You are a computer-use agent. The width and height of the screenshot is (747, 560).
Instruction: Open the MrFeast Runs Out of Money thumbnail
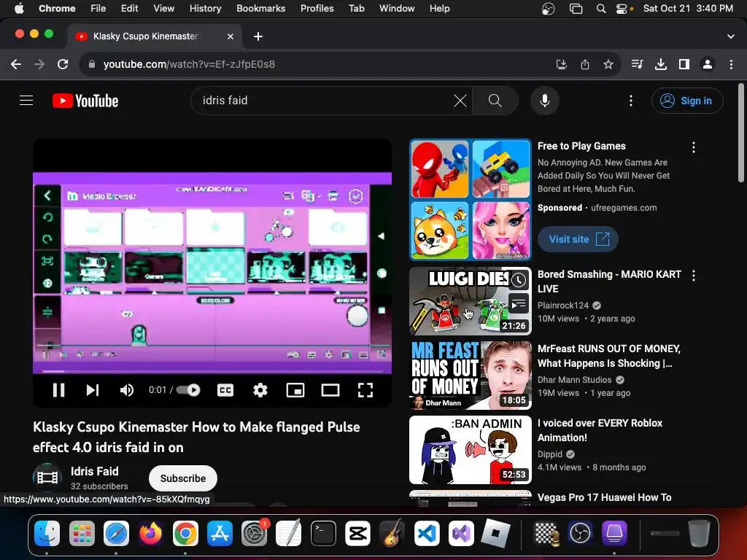(x=471, y=376)
